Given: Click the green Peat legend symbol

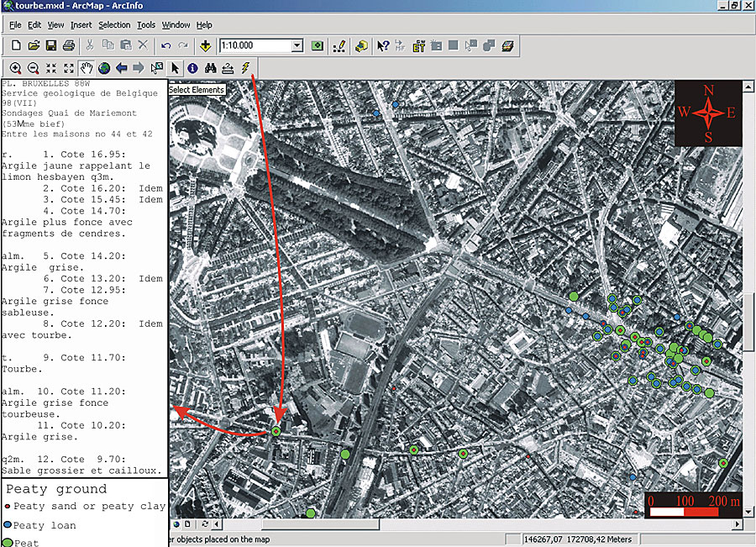Looking at the screenshot, I should point(8,541).
